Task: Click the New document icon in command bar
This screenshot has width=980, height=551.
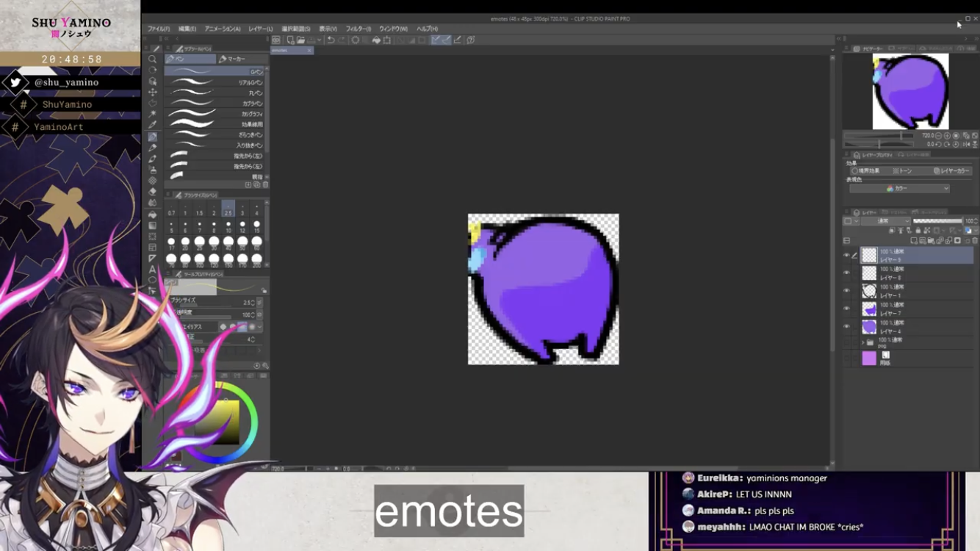Action: tap(290, 40)
